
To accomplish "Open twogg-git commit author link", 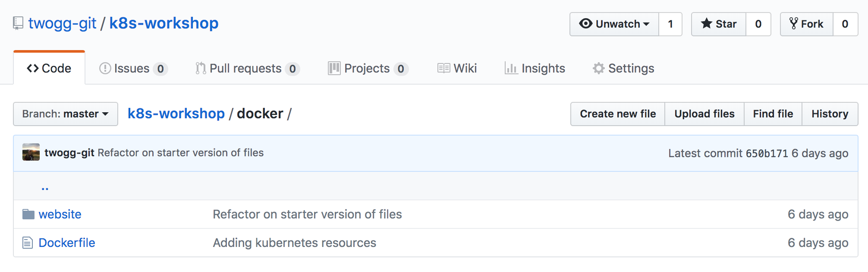I will click(x=69, y=153).
